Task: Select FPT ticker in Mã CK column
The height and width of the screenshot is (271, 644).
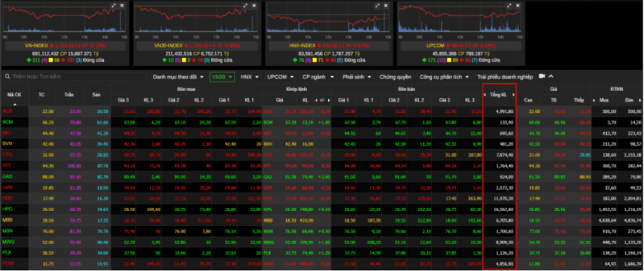Action: 7,166
